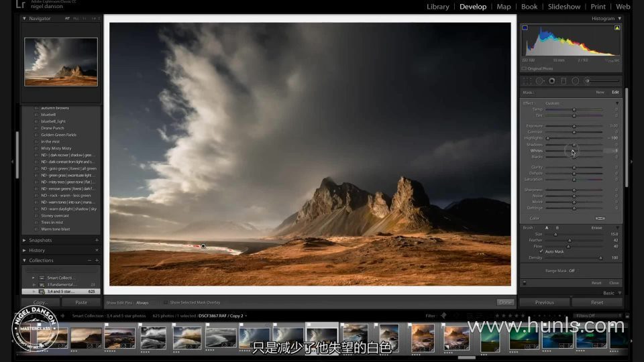Select the Radial Filter tool icon
The width and height of the screenshot is (644, 362).
tap(576, 81)
